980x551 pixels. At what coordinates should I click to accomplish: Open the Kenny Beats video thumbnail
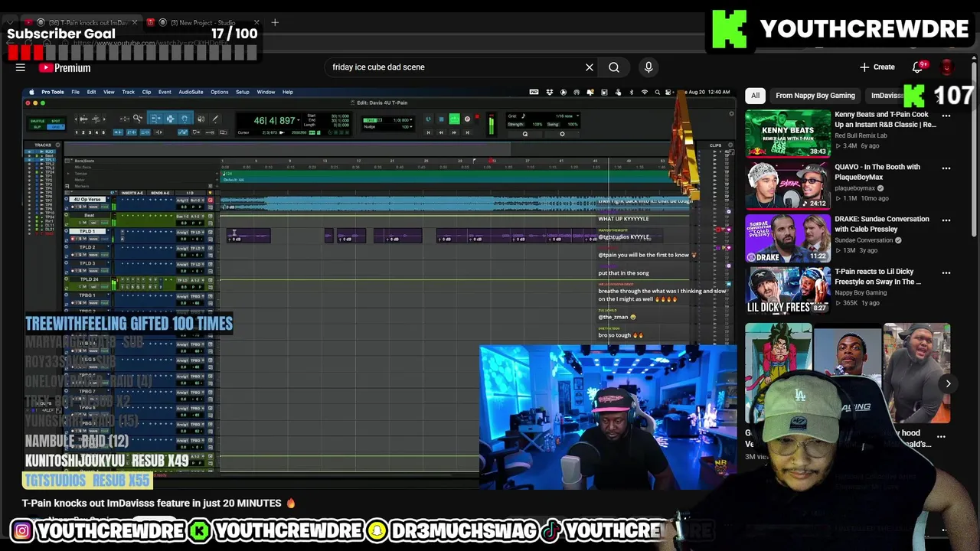[x=788, y=133]
